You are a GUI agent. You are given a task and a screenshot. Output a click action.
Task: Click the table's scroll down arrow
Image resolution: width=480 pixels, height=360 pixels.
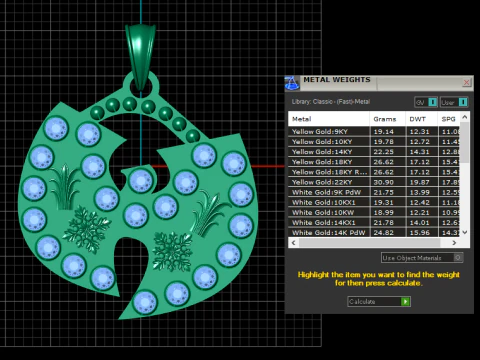pyautogui.click(x=465, y=232)
